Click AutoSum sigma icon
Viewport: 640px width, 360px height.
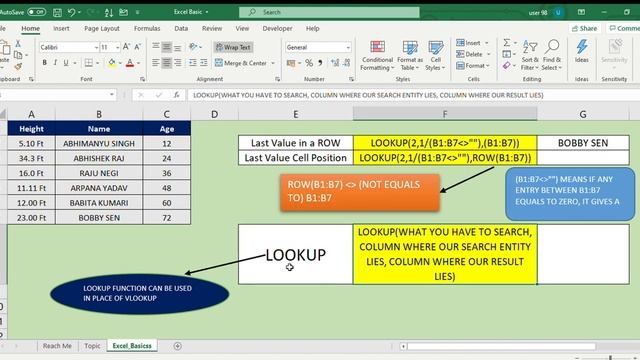tap(507, 42)
